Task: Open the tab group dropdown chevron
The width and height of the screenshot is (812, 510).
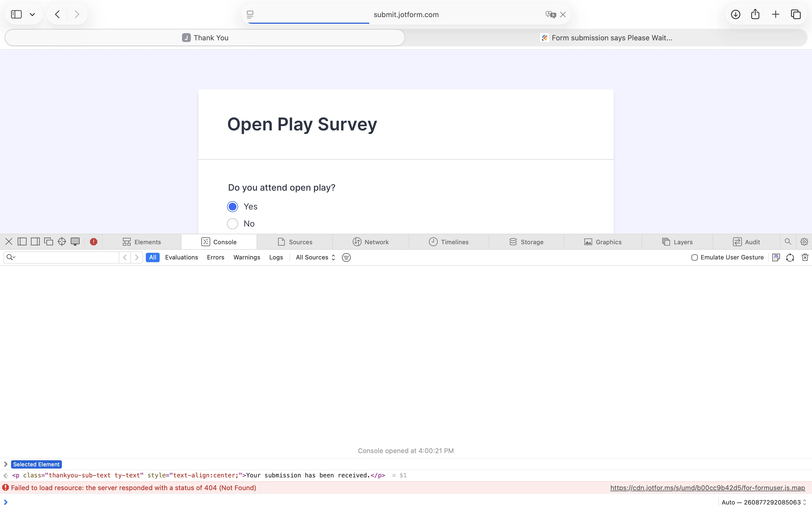Action: pyautogui.click(x=32, y=14)
